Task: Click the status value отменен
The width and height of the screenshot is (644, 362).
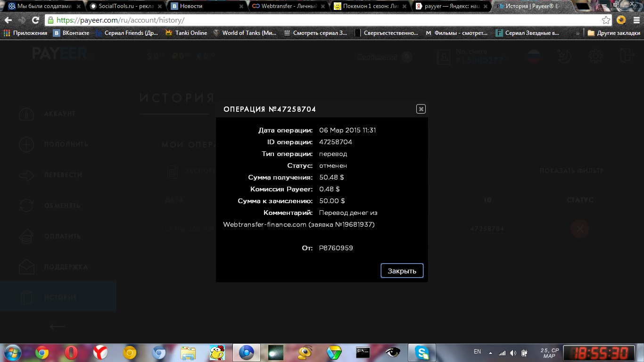Action: (x=333, y=165)
